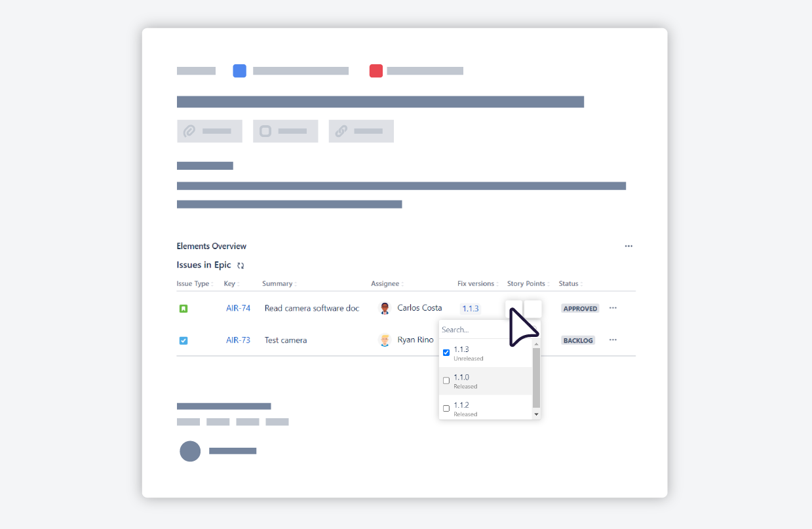Screen dimensions: 812x529
Task: Open the AIR-74 row actions menu
Action: click(613, 307)
